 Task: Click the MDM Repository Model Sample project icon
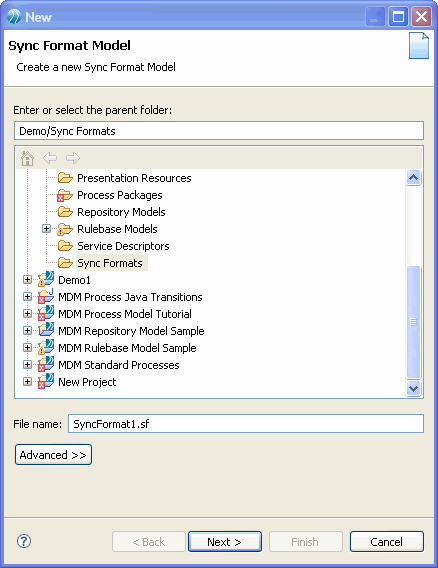click(x=46, y=330)
